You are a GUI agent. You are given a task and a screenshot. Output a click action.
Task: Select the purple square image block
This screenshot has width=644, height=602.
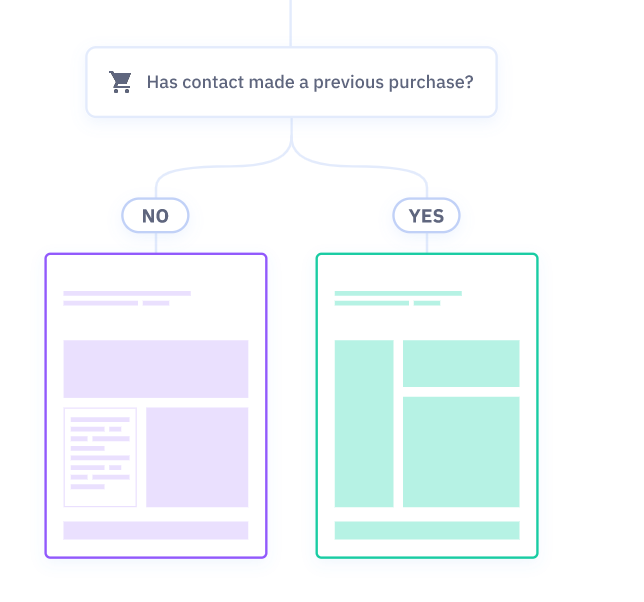(197, 457)
